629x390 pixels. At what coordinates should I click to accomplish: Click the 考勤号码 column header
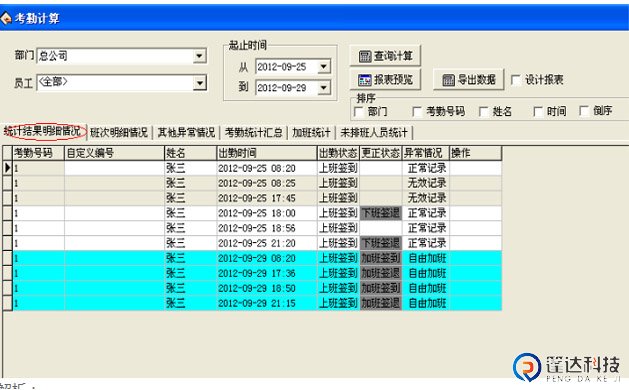coord(39,153)
